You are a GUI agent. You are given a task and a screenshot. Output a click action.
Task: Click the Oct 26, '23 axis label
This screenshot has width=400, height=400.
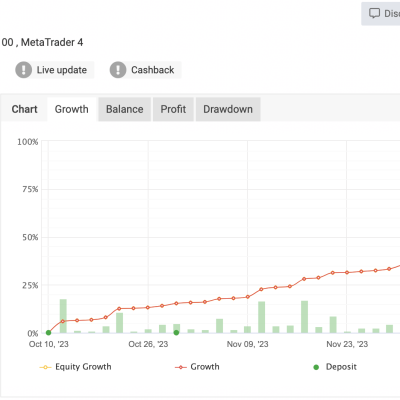pos(148,344)
